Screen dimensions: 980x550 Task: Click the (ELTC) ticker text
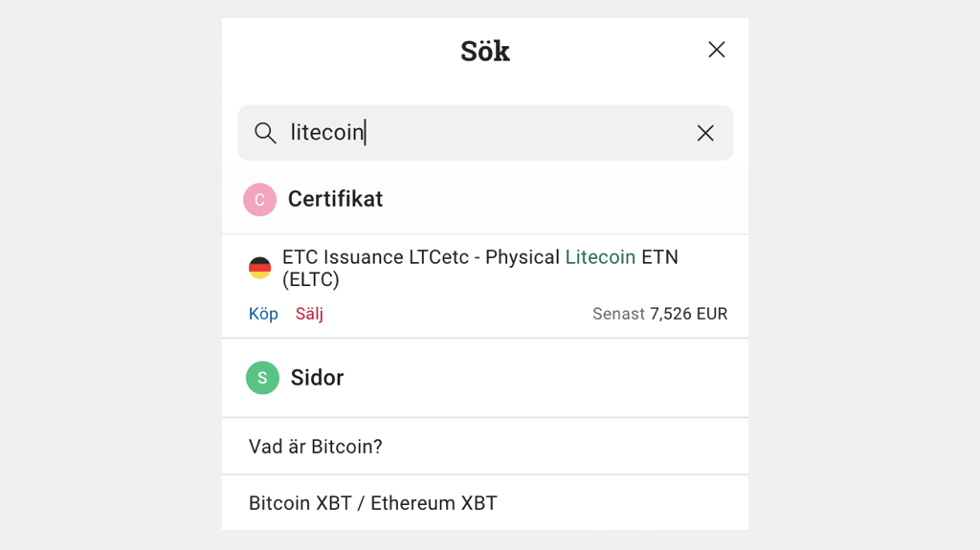pos(311,280)
